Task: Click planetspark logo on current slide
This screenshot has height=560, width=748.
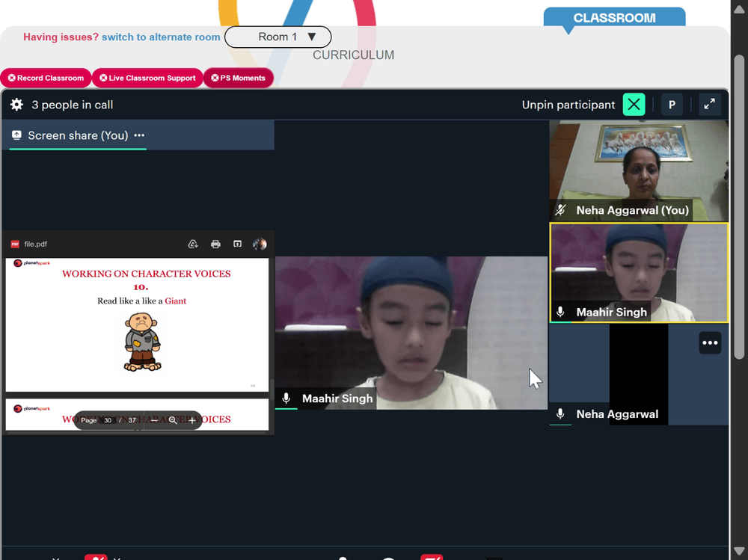Action: (x=32, y=263)
